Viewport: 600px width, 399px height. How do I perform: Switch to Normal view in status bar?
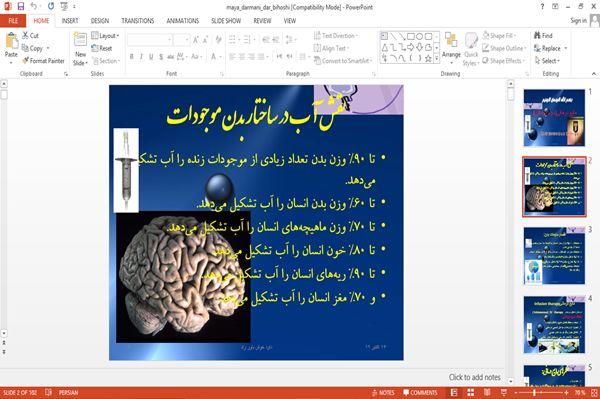[454, 392]
